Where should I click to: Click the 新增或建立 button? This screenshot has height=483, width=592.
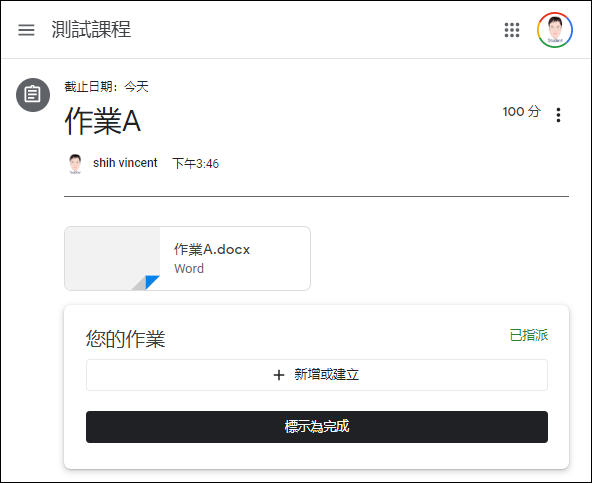tap(317, 375)
